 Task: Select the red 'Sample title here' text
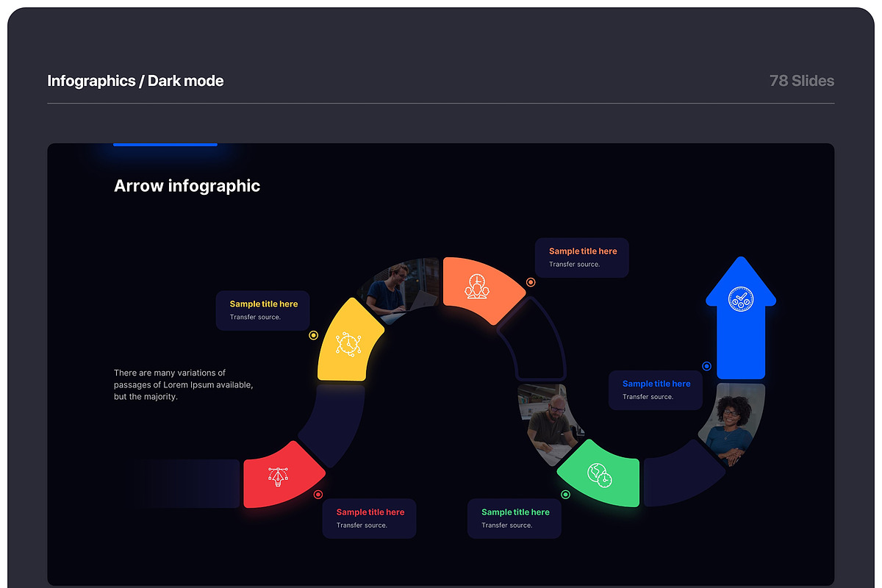(x=370, y=512)
